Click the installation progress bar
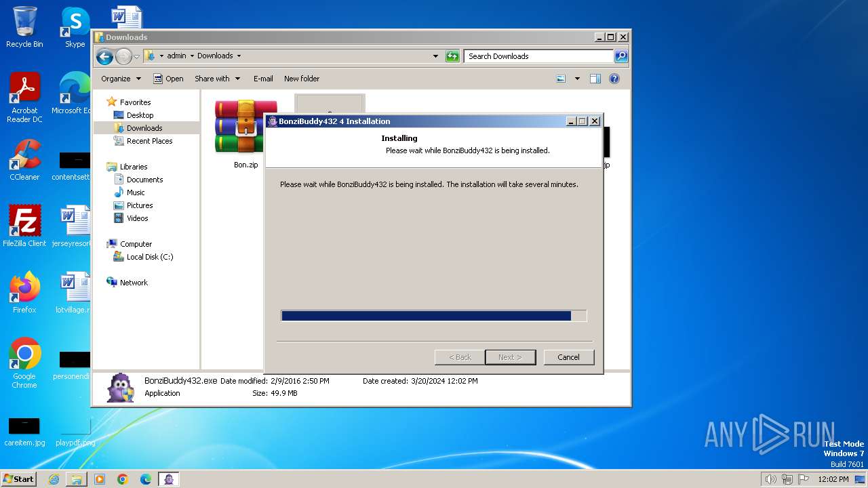Screen dimensions: 868x488 [x=433, y=316]
